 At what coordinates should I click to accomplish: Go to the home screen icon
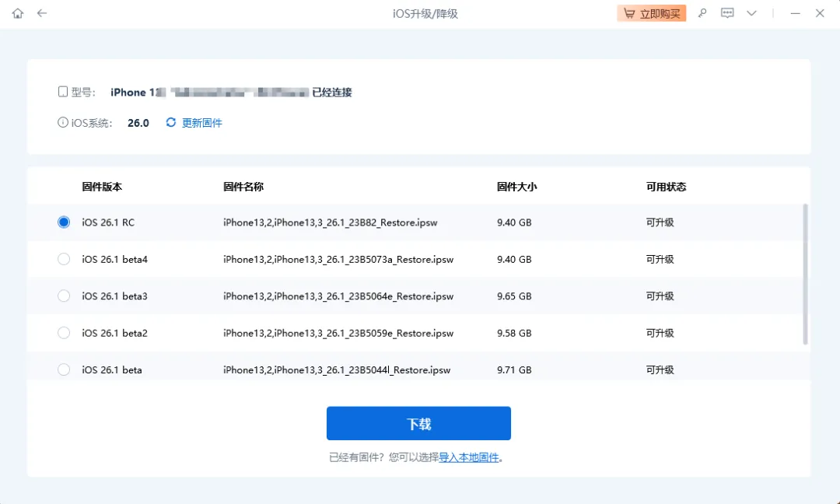(x=18, y=13)
